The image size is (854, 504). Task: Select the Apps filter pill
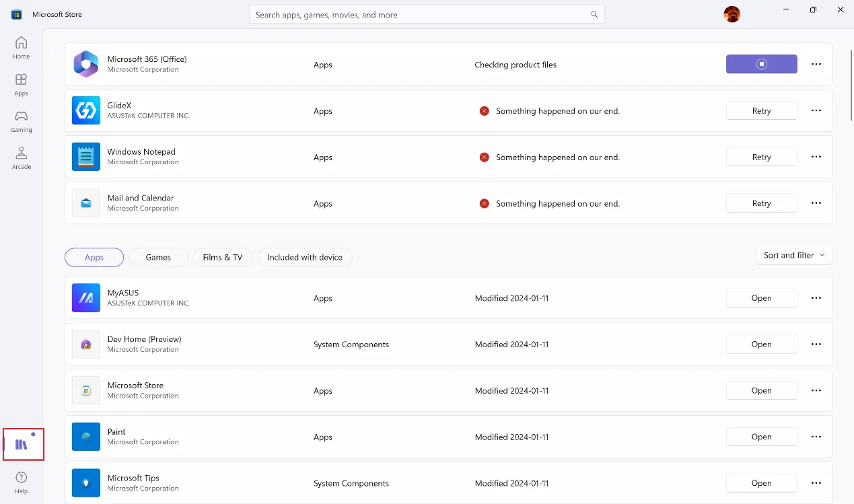coord(94,257)
